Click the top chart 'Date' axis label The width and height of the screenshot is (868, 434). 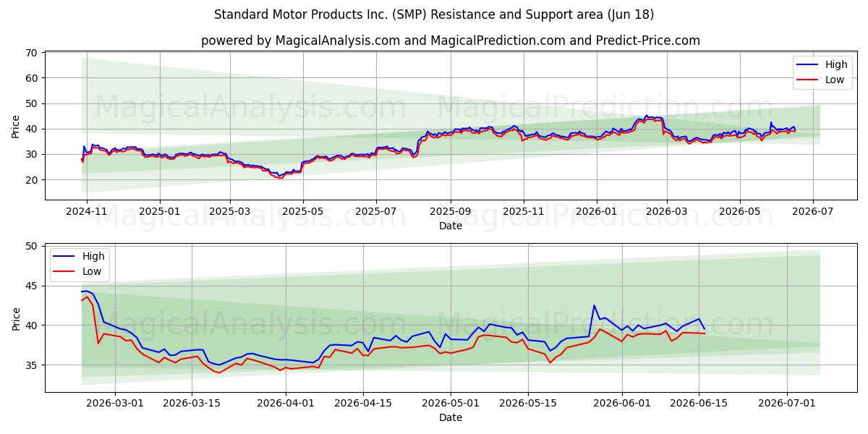pos(451,226)
